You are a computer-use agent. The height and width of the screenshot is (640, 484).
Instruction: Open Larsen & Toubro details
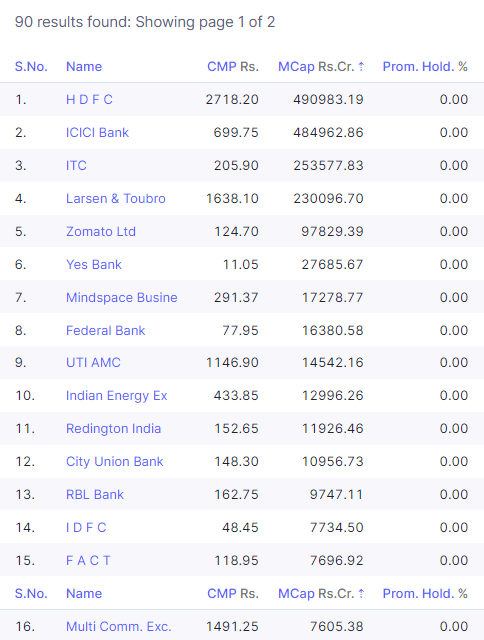(x=115, y=199)
